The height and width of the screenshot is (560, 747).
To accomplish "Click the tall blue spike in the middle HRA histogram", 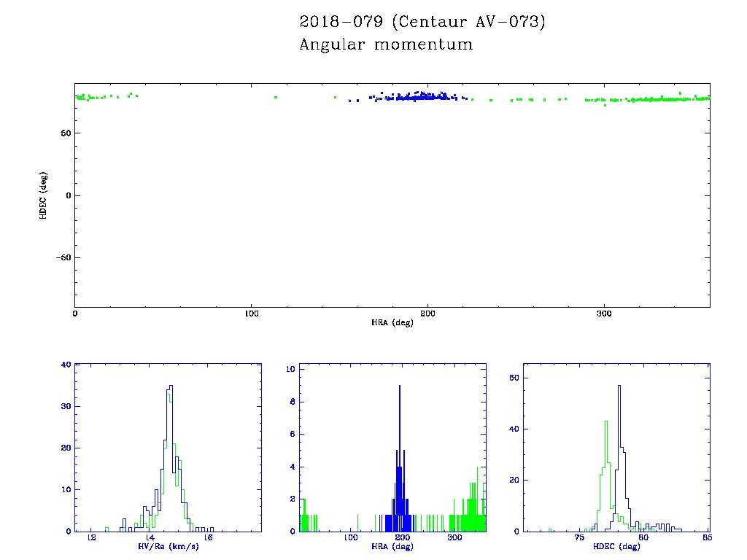I will pos(400,386).
